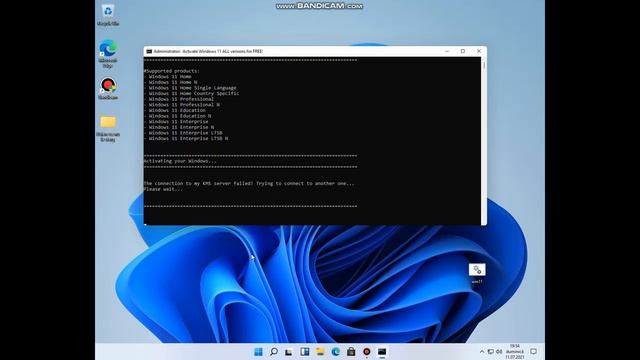Select the win11 batch file desktop icon
This screenshot has width=640, height=360.
[x=477, y=273]
